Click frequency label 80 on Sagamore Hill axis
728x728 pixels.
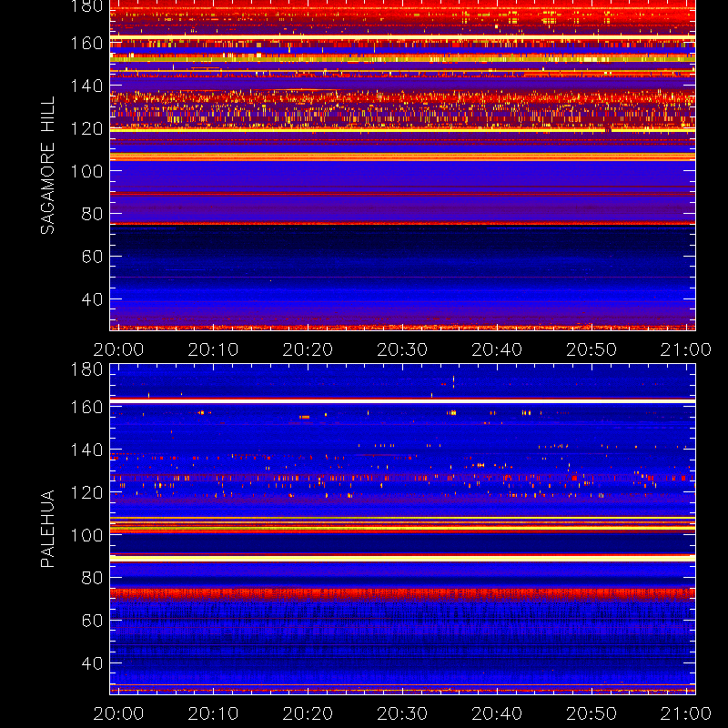[x=93, y=214]
